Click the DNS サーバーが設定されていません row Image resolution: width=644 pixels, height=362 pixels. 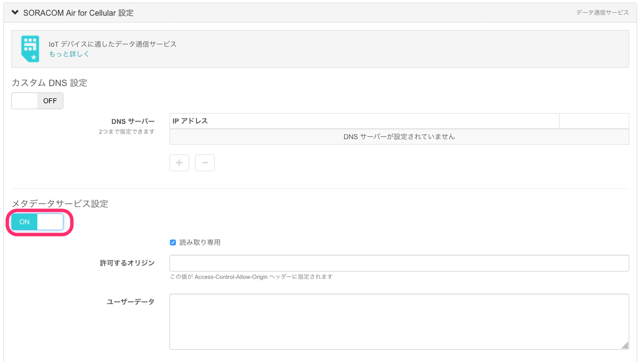pyautogui.click(x=399, y=137)
